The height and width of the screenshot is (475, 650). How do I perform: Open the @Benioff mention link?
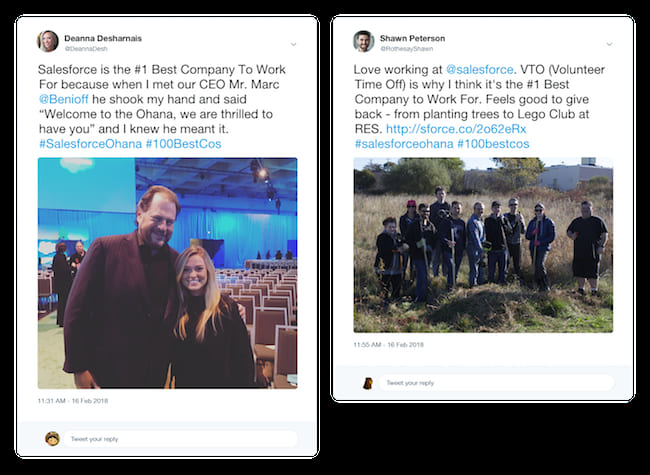point(63,99)
